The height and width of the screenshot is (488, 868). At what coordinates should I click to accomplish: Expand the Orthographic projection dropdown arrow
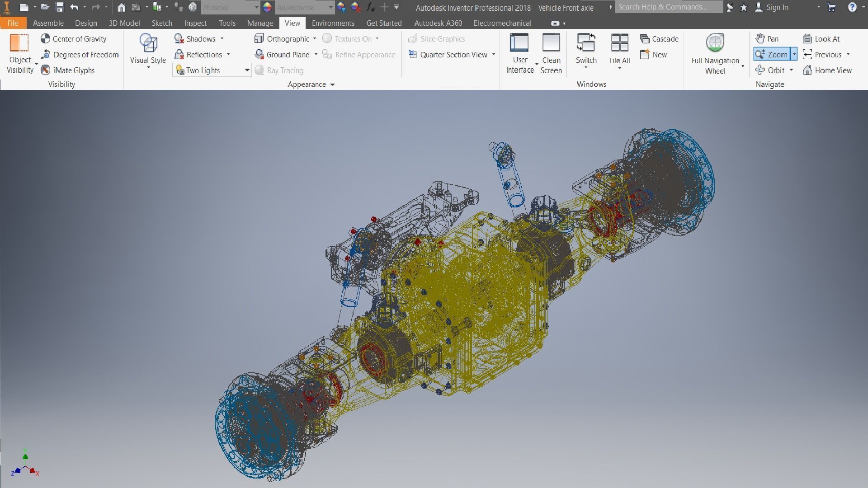[315, 39]
